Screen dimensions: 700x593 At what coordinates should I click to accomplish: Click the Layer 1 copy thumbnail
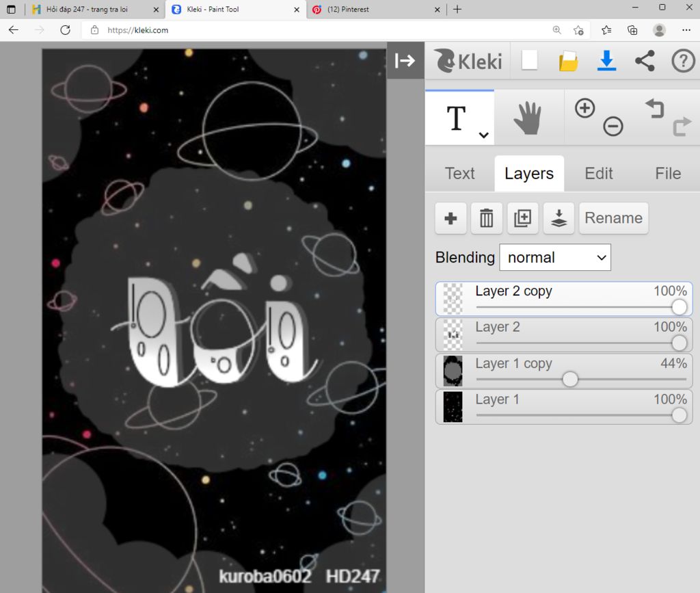(x=453, y=371)
